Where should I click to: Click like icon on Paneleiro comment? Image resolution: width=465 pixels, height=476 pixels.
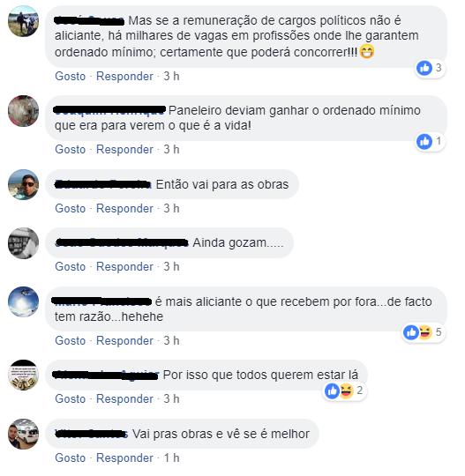point(424,141)
